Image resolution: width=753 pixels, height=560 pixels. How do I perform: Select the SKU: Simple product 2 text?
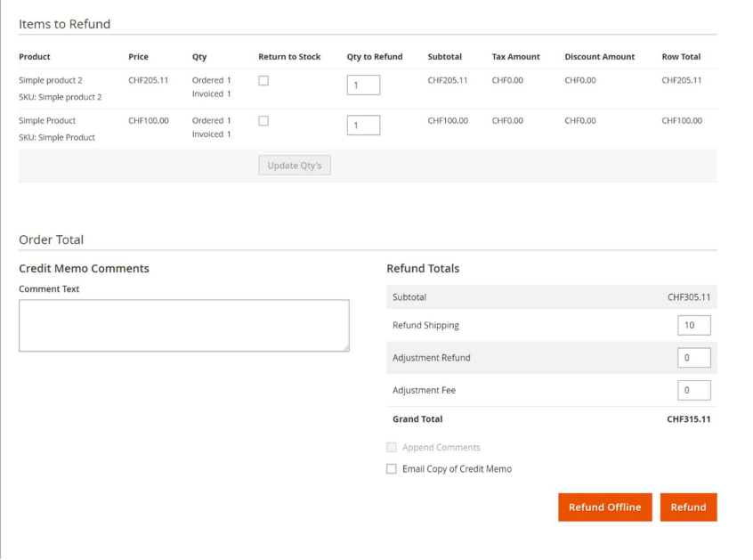tap(61, 98)
